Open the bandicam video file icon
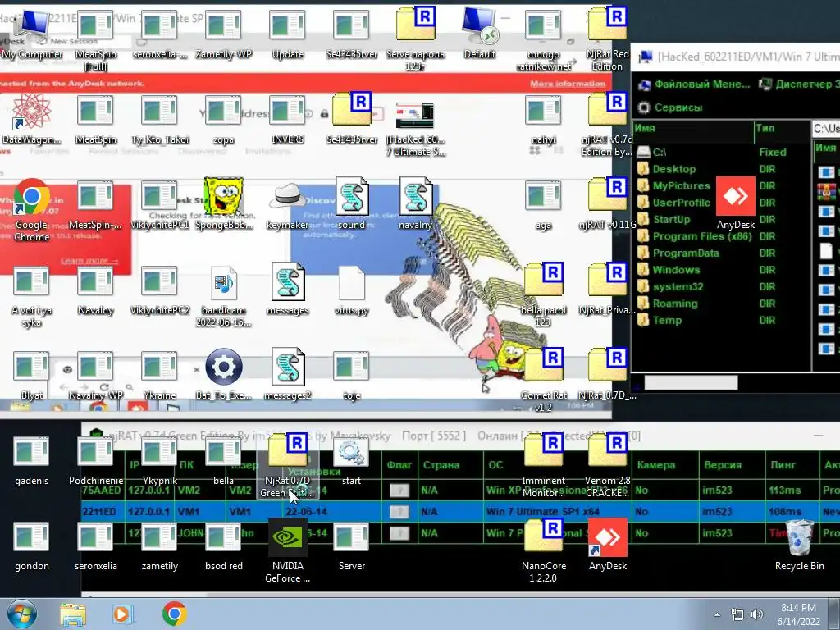 (x=223, y=295)
